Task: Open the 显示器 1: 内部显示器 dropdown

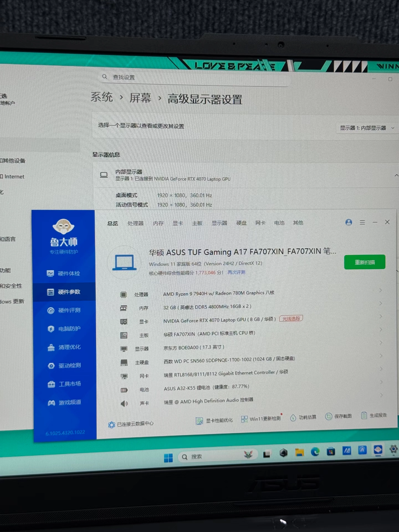Action: pyautogui.click(x=366, y=128)
